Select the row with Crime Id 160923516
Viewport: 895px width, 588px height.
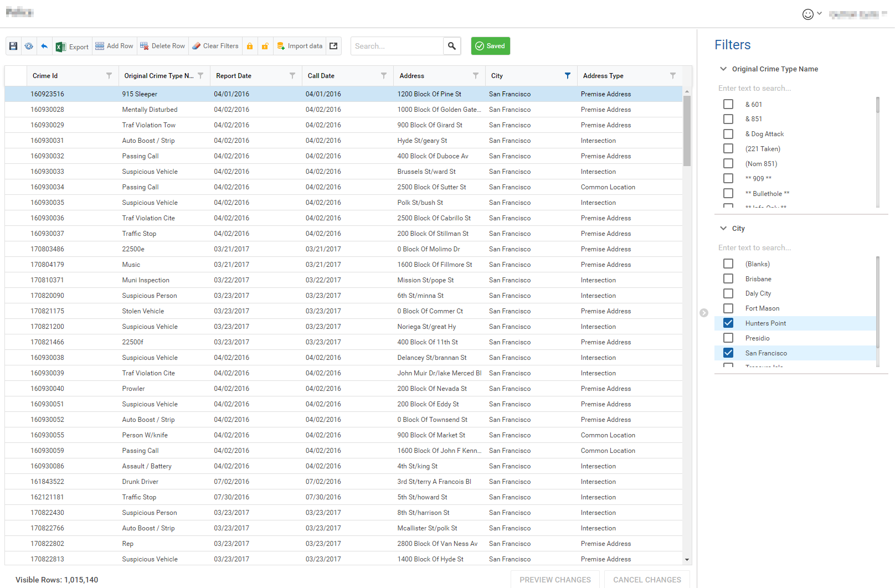tap(343, 94)
